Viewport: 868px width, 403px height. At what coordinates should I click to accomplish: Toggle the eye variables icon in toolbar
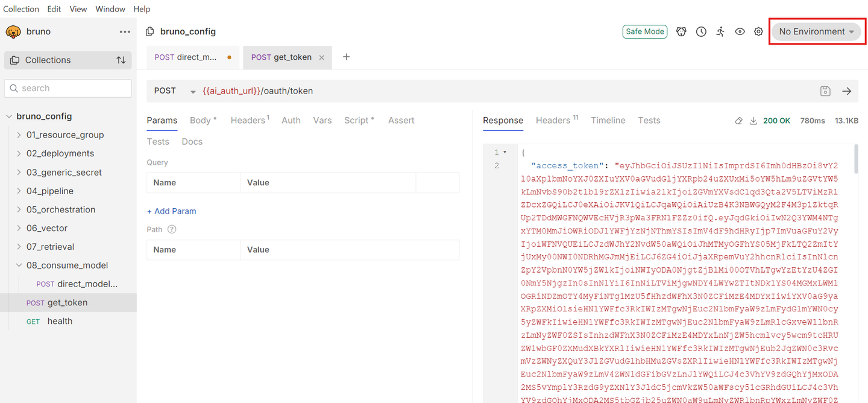(740, 31)
